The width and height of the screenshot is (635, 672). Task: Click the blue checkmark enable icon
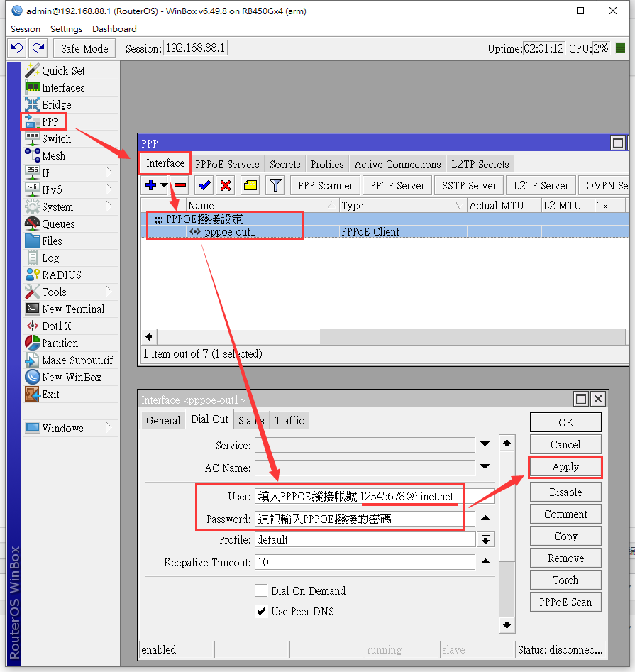pyautogui.click(x=204, y=185)
